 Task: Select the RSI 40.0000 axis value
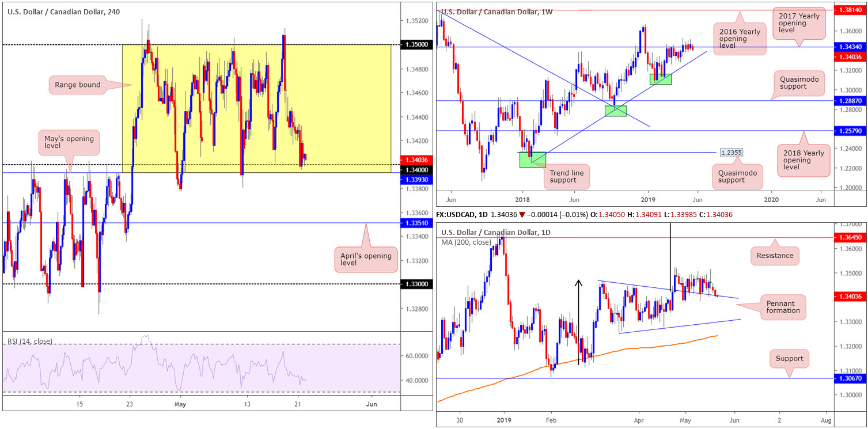click(x=416, y=380)
